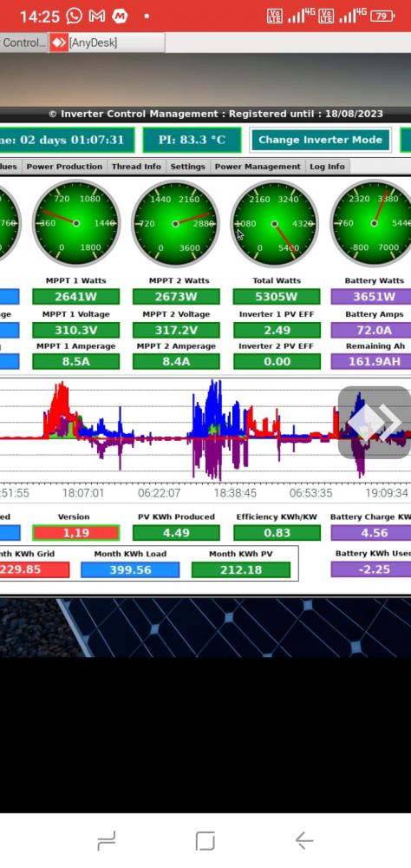Click the 18:07:01 time label on chart
This screenshot has height=868, width=411.
tap(83, 493)
